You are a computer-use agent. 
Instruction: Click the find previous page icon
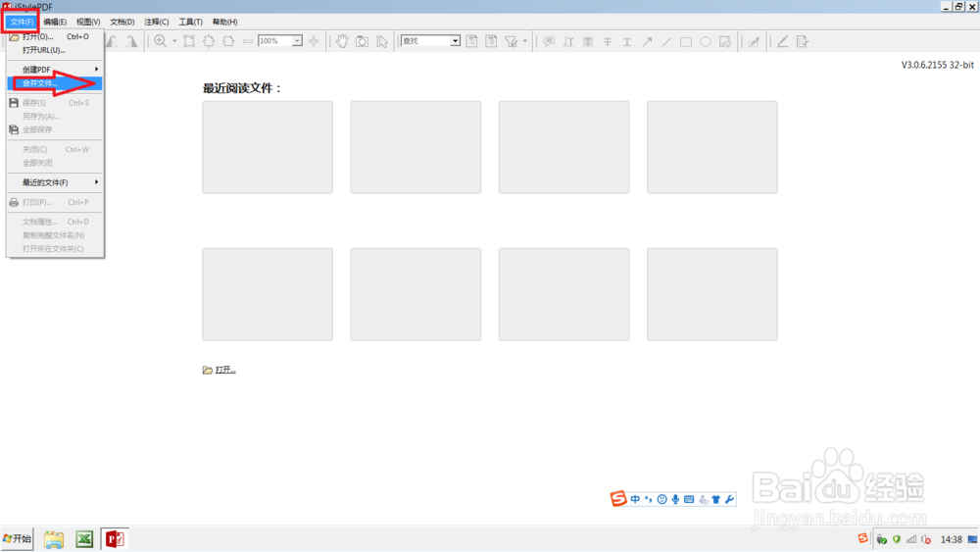pyautogui.click(x=472, y=41)
